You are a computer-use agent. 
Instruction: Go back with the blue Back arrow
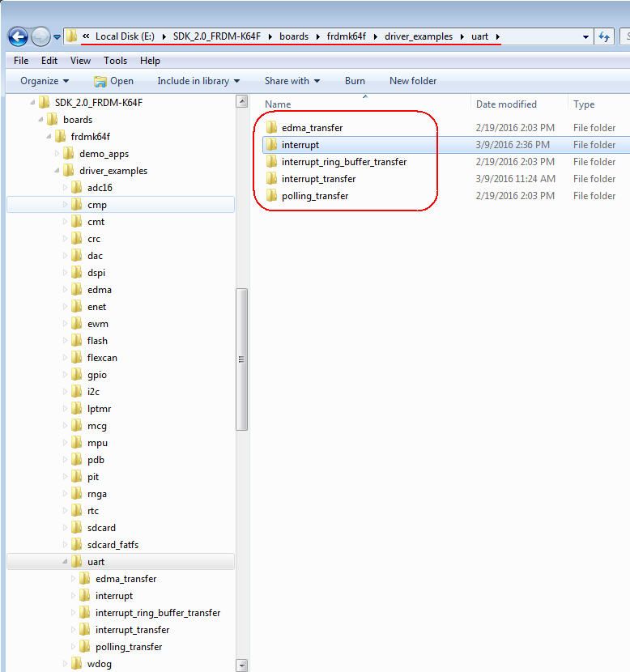(18, 37)
